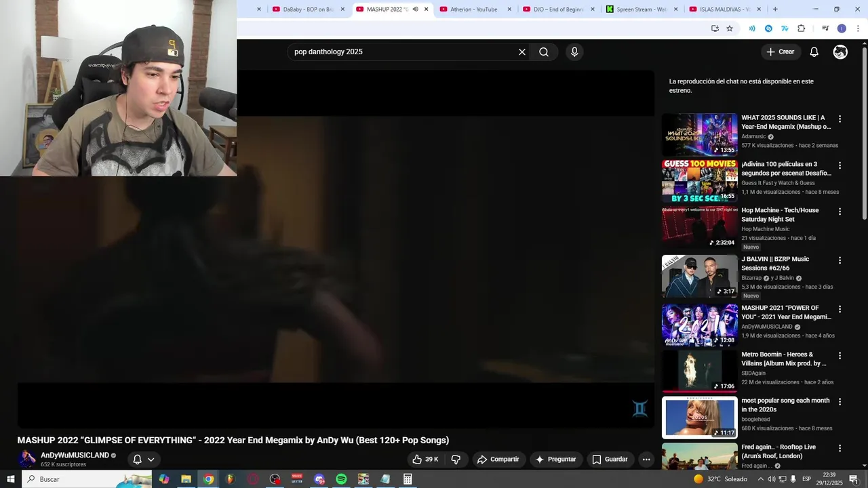Image resolution: width=868 pixels, height=488 pixels.
Task: Click the Crear button
Action: coord(780,52)
